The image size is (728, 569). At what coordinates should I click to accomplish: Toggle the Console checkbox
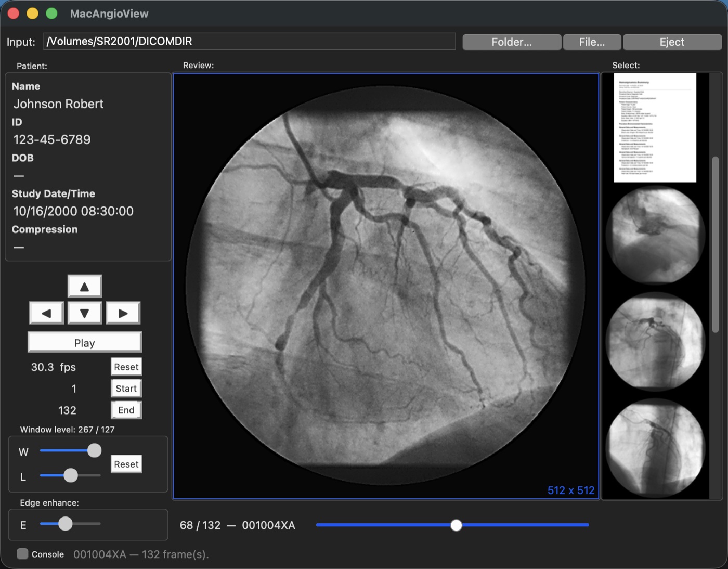click(x=22, y=554)
